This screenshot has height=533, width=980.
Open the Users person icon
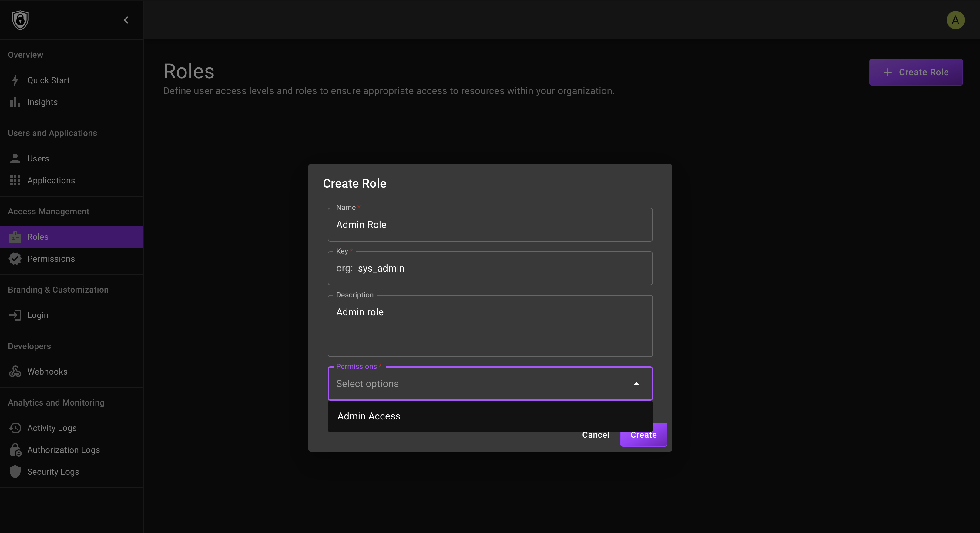[15, 158]
